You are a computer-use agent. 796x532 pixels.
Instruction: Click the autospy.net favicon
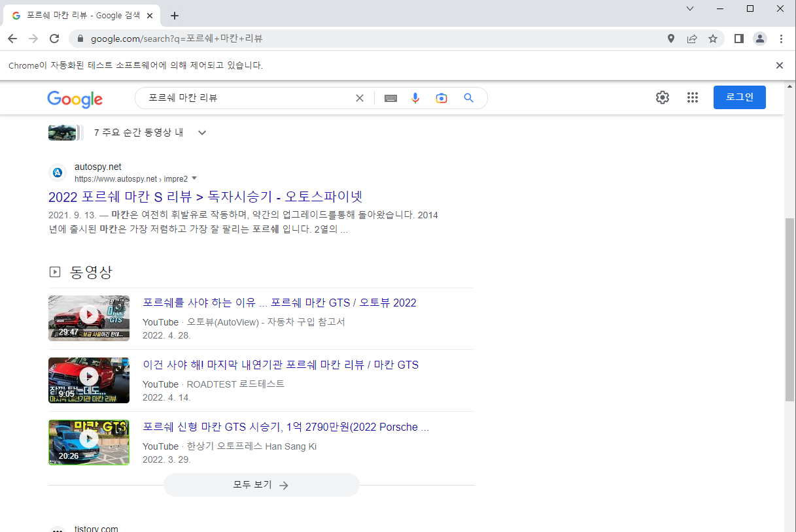click(x=58, y=173)
